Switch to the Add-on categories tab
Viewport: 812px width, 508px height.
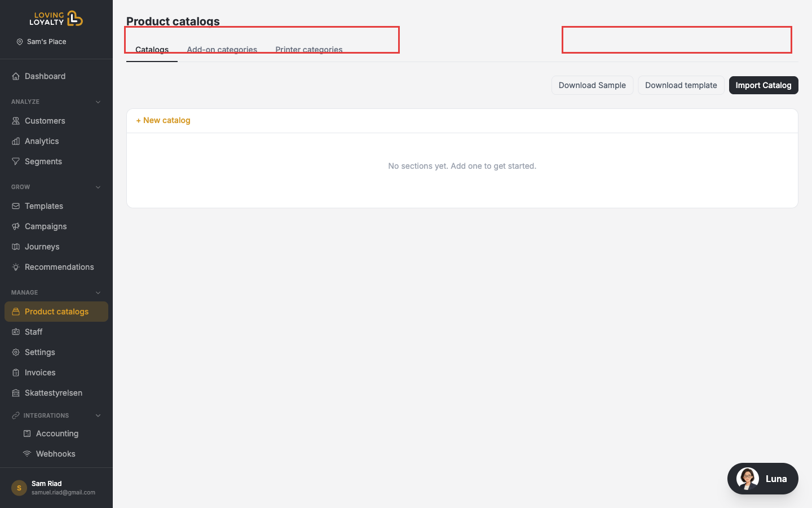(x=222, y=50)
